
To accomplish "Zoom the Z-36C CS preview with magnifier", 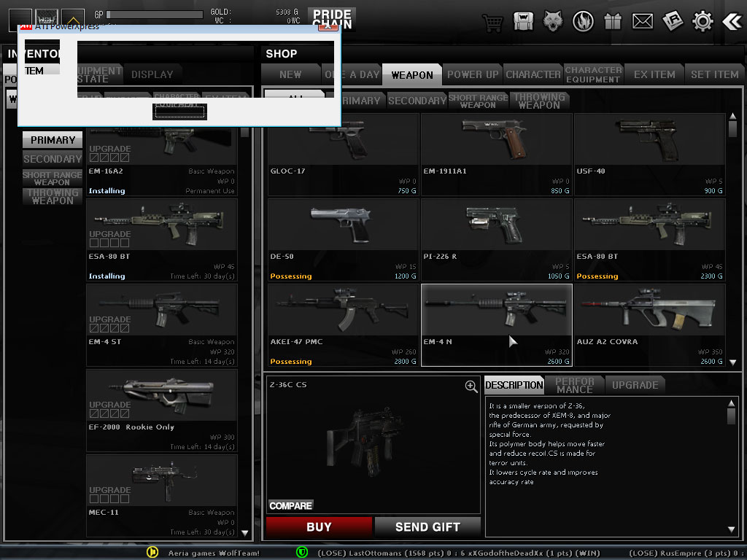I will 471,386.
